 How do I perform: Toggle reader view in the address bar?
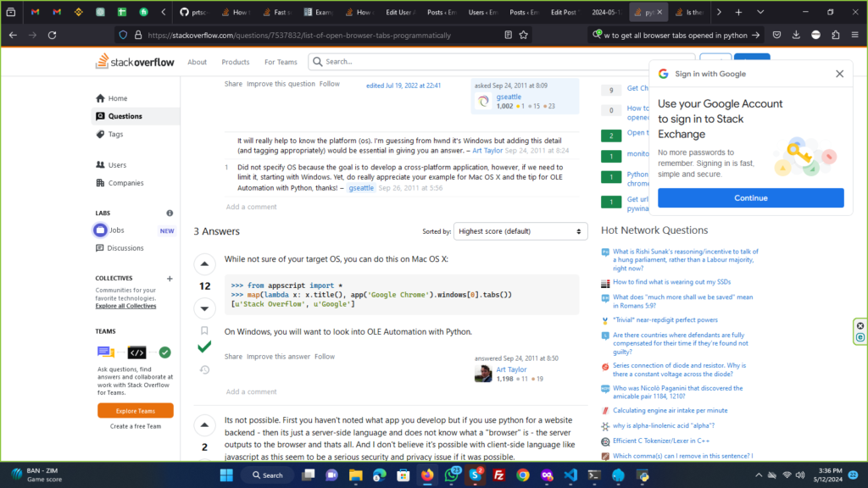508,35
